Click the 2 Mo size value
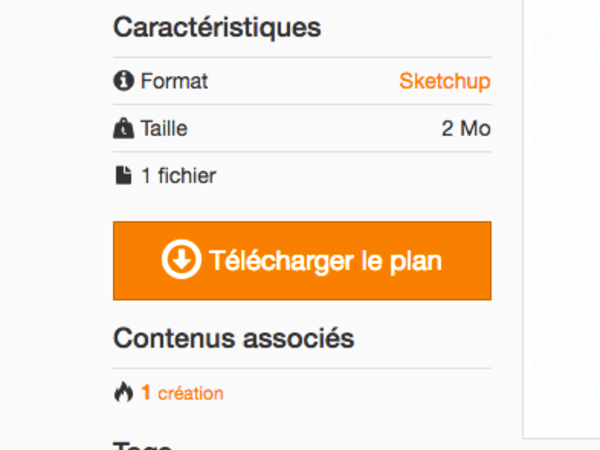Viewport: 600px width, 450px height. 466,129
